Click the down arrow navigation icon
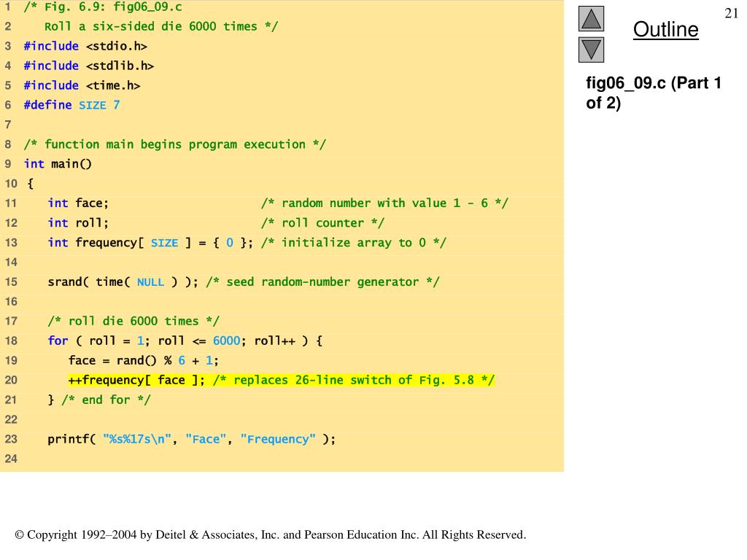This screenshot has height=560, width=747. click(591, 50)
